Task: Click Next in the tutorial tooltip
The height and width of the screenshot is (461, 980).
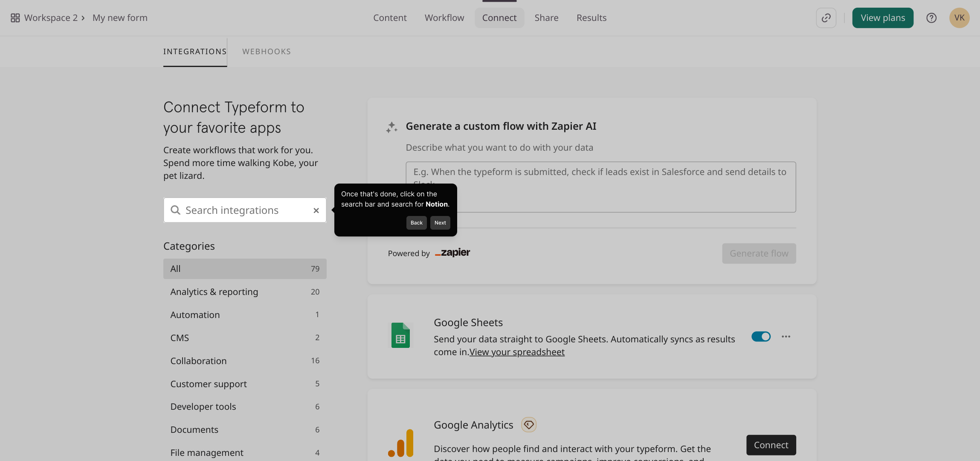Action: [x=440, y=223]
